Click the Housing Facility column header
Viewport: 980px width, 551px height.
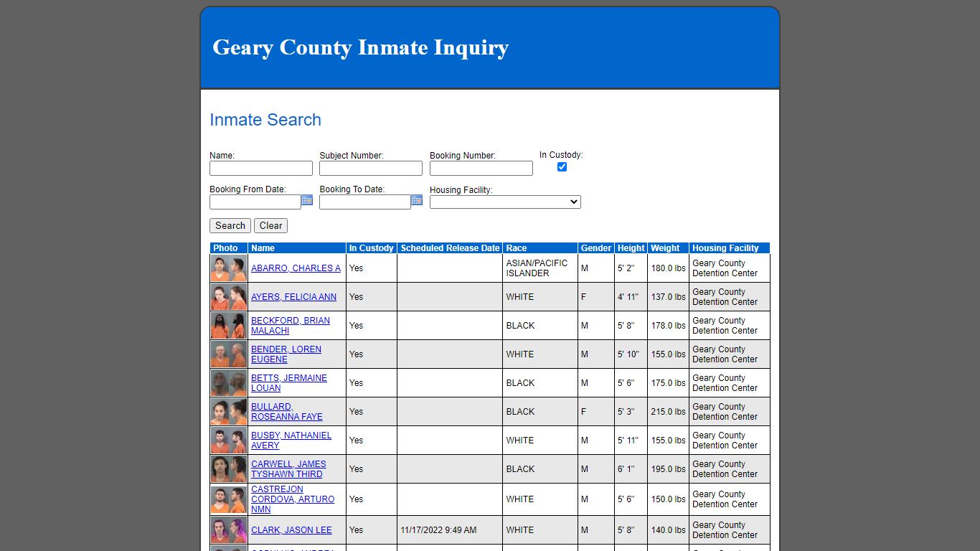(730, 248)
